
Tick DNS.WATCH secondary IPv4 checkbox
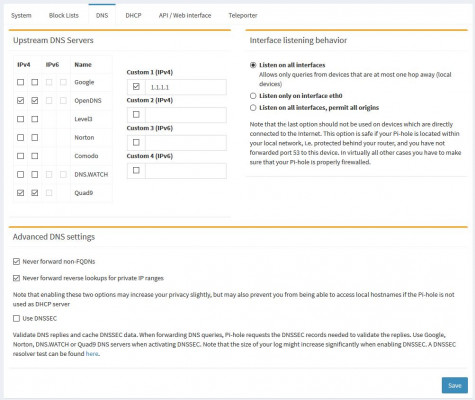(x=35, y=174)
